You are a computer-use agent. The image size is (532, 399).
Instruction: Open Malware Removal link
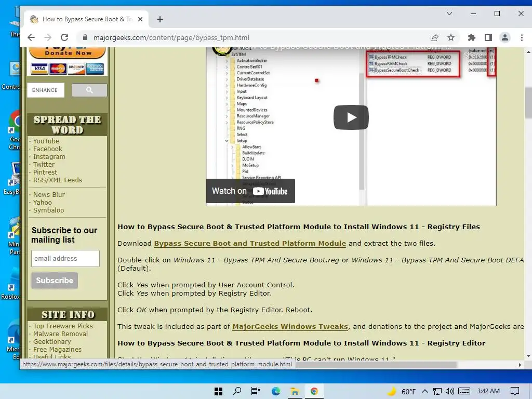point(60,334)
